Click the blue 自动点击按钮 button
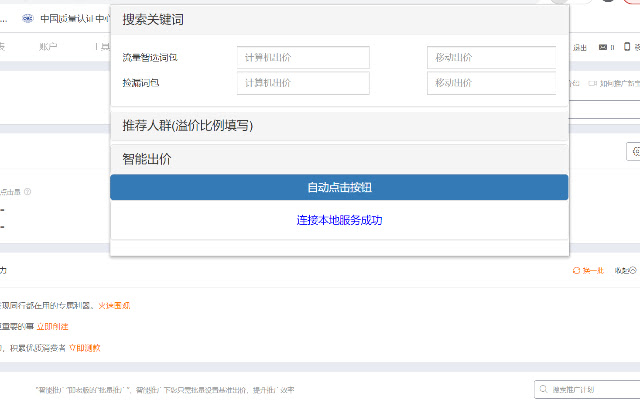Screen dimensions: 640x400 click(339, 187)
